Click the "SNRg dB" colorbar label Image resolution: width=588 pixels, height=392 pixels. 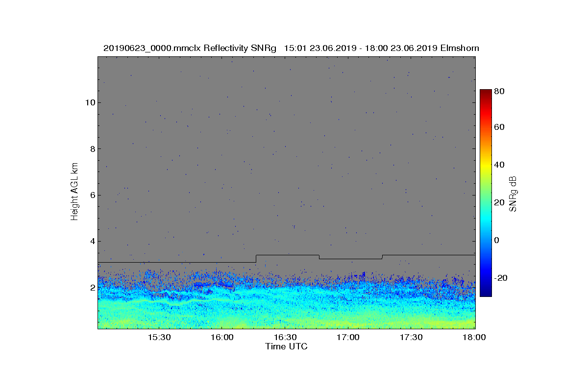[513, 194]
